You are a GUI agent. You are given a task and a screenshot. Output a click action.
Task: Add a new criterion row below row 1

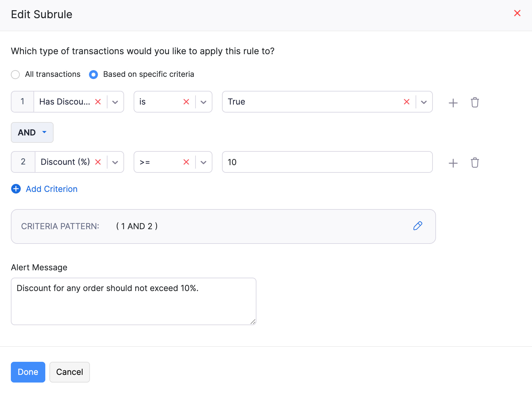(x=453, y=102)
